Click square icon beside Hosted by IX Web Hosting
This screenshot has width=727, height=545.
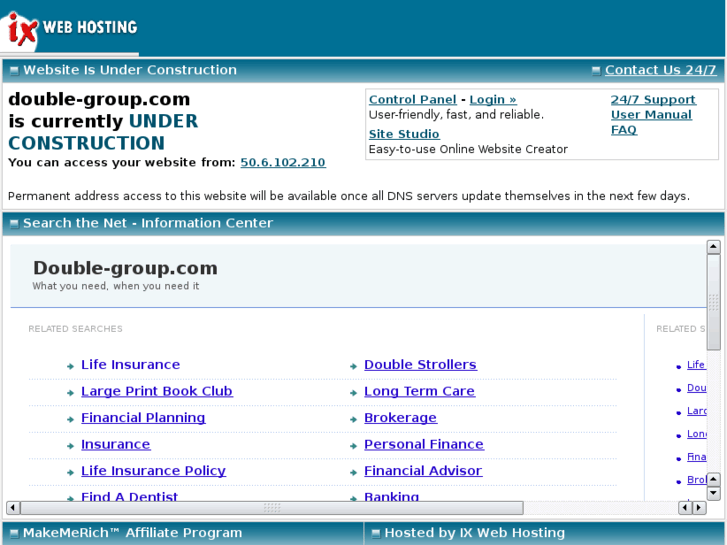coord(376,533)
